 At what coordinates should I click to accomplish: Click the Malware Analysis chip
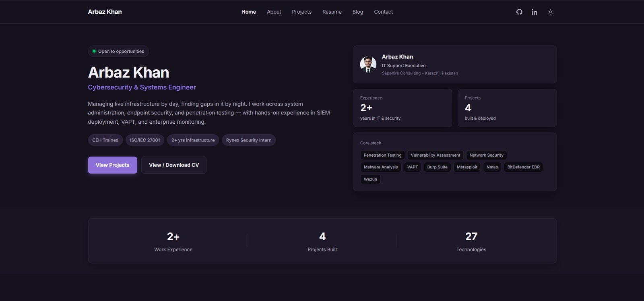[x=381, y=167]
